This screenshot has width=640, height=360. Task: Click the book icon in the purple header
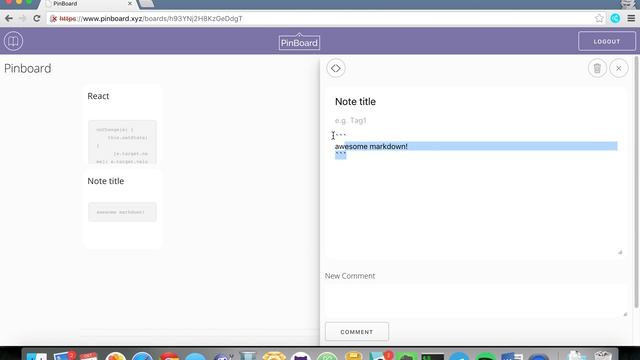point(13,41)
